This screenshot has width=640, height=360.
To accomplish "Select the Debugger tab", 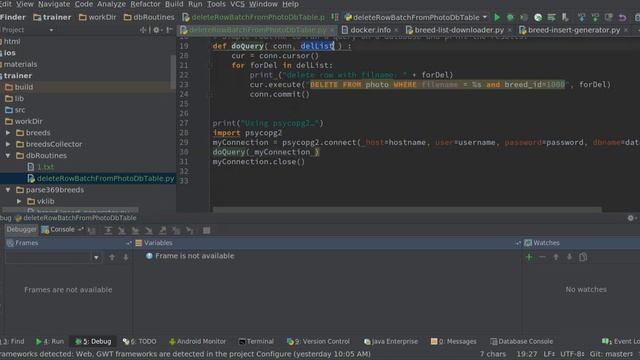I will [x=21, y=230].
